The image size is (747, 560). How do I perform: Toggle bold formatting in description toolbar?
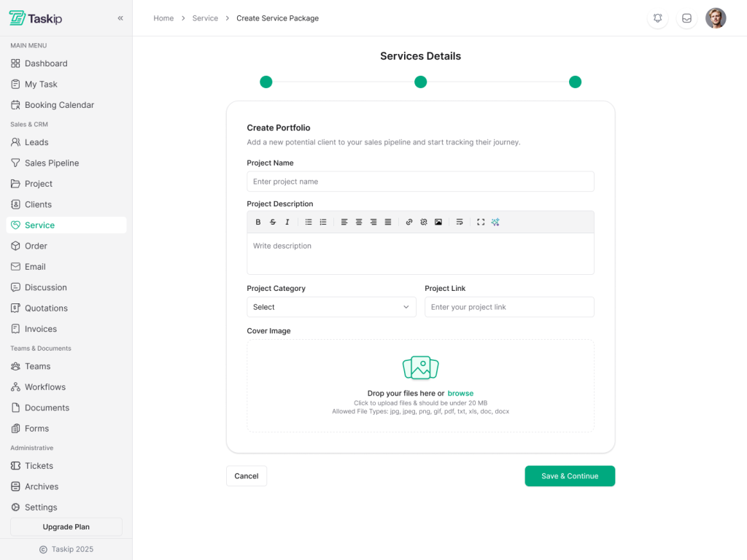[258, 222]
